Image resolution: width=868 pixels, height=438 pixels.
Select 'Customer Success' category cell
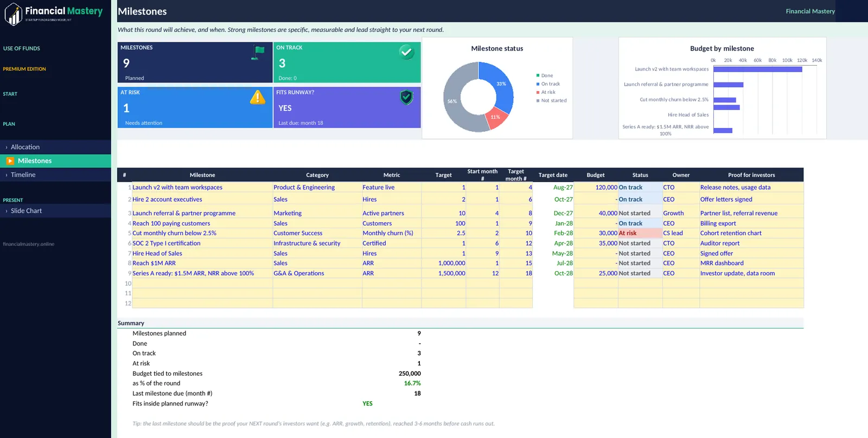pos(317,233)
